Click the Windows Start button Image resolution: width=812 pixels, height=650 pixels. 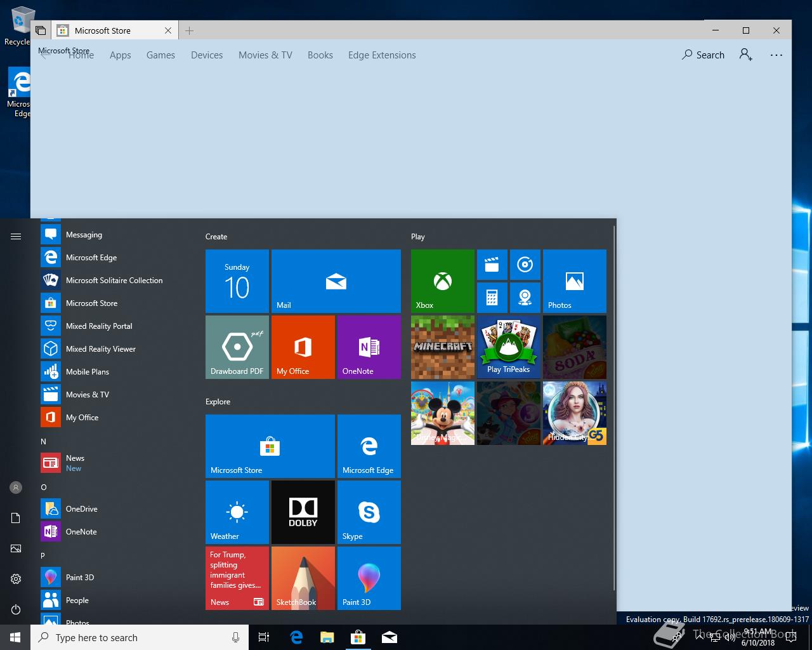(15, 637)
